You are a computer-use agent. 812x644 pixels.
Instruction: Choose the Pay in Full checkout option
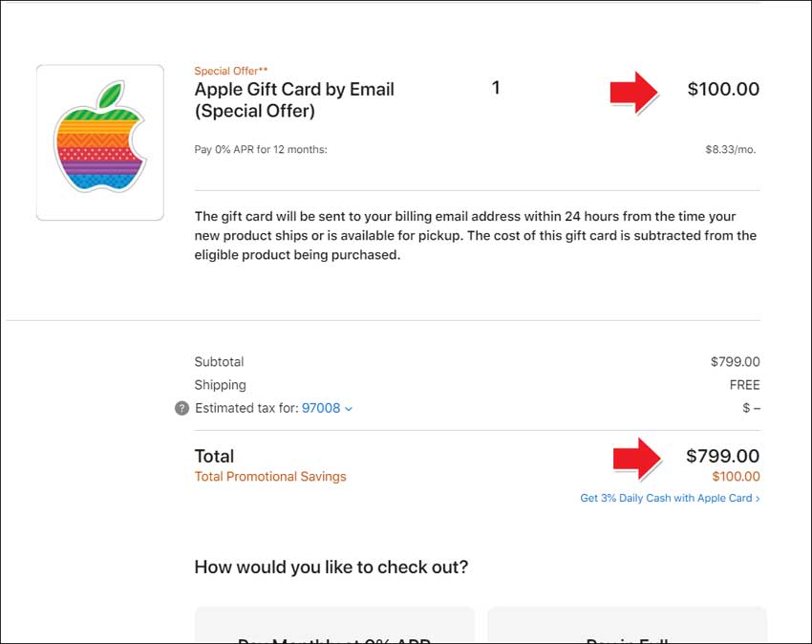pyautogui.click(x=627, y=625)
